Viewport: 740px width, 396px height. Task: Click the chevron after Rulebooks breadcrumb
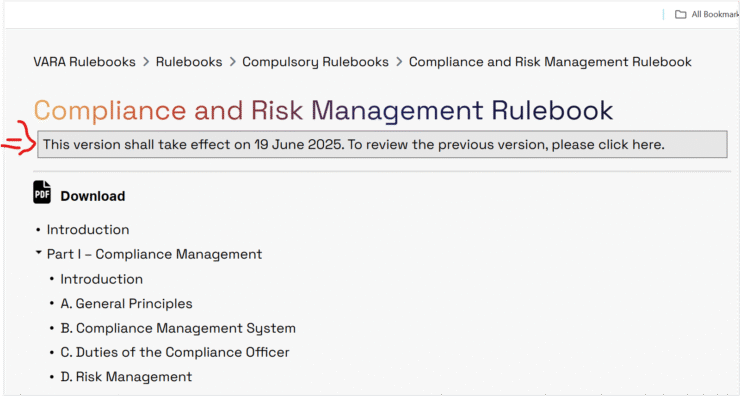pyautogui.click(x=232, y=62)
